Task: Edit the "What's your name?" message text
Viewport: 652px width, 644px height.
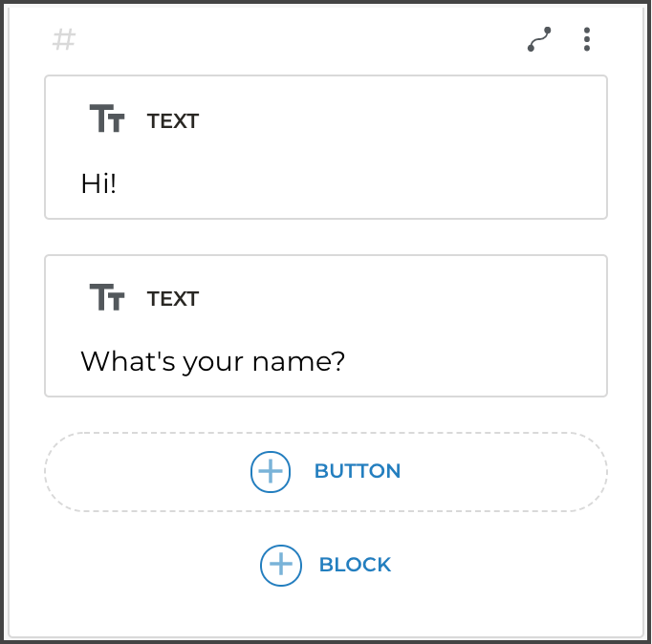Action: pos(212,361)
